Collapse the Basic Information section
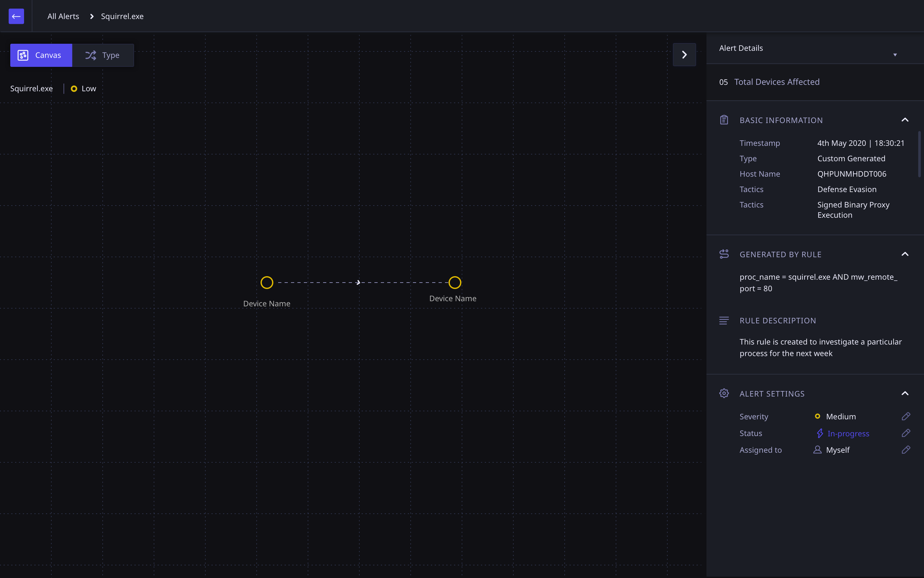This screenshot has height=578, width=924. [904, 120]
